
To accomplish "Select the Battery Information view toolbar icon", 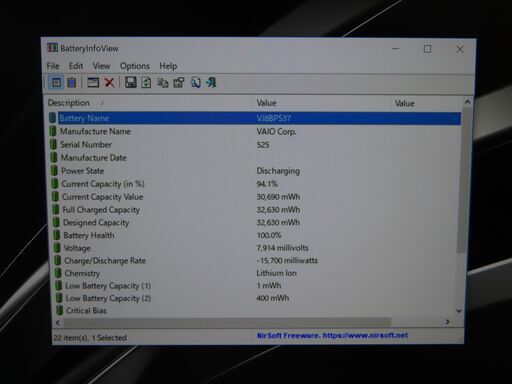I will click(x=56, y=82).
